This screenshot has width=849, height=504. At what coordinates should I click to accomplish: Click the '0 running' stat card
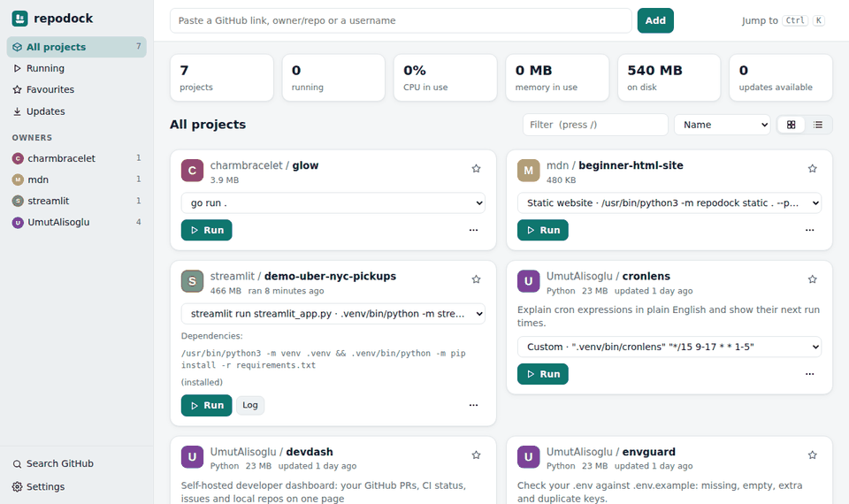click(333, 78)
